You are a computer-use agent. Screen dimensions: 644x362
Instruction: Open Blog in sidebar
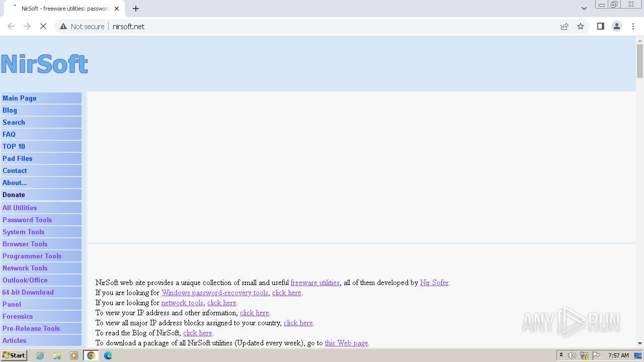[41, 110]
